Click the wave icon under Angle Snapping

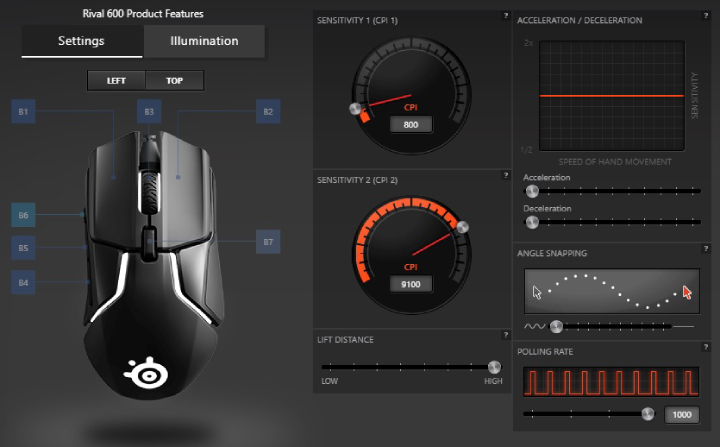(534, 326)
